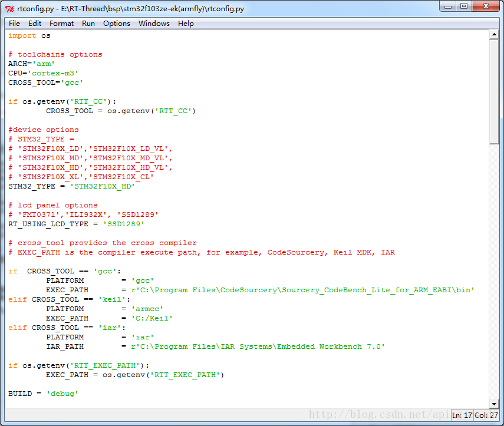Open the Windows menu
Image resolution: width=504 pixels, height=426 pixels.
pos(154,24)
